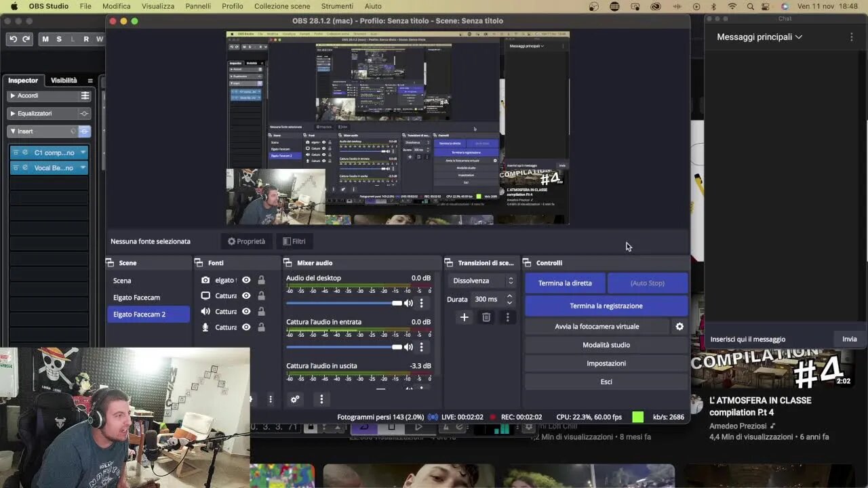The image size is (868, 488).
Task: Enable Modalità studio
Action: [606, 345]
